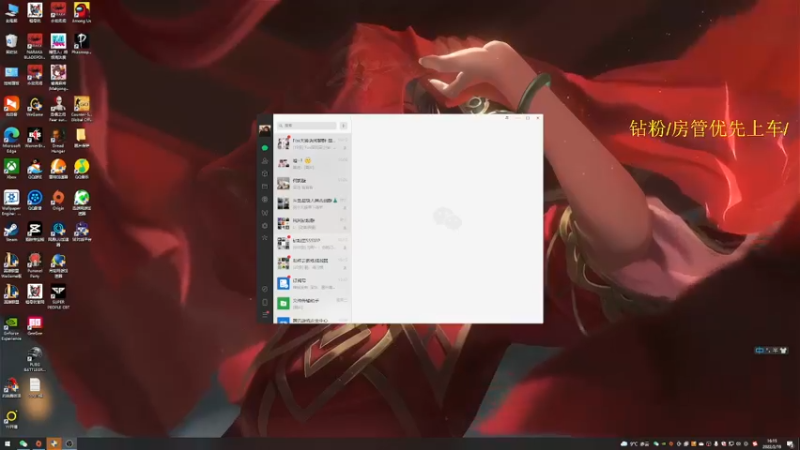800x450 pixels.
Task: Click the WeChat icon in taskbar
Action: (x=23, y=444)
